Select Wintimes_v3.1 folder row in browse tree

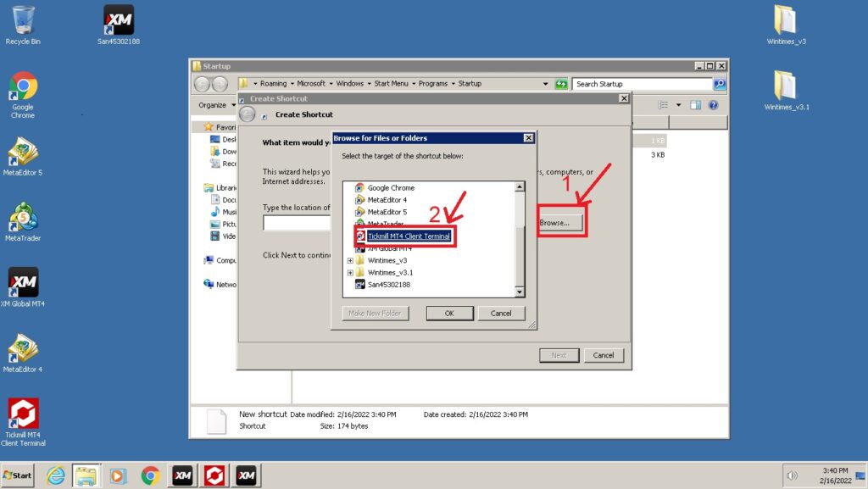click(390, 273)
